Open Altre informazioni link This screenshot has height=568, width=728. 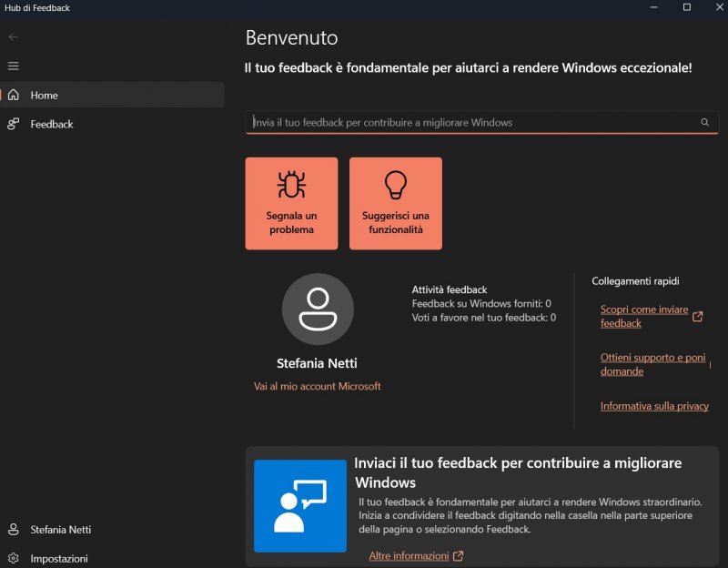point(409,556)
